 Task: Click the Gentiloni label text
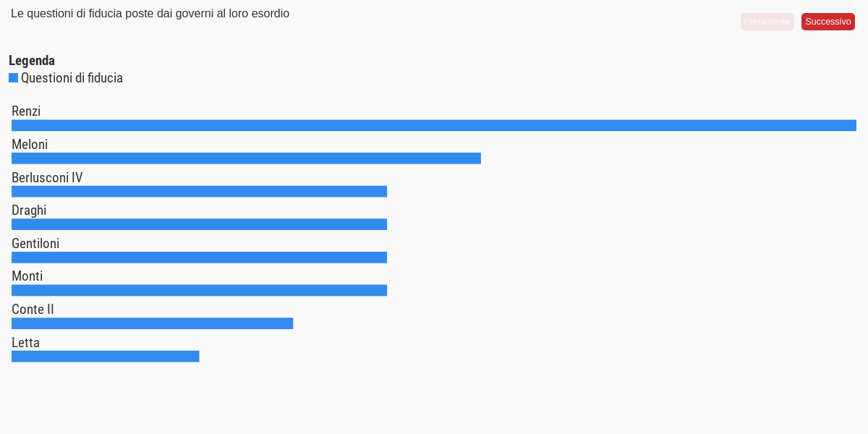coord(35,244)
